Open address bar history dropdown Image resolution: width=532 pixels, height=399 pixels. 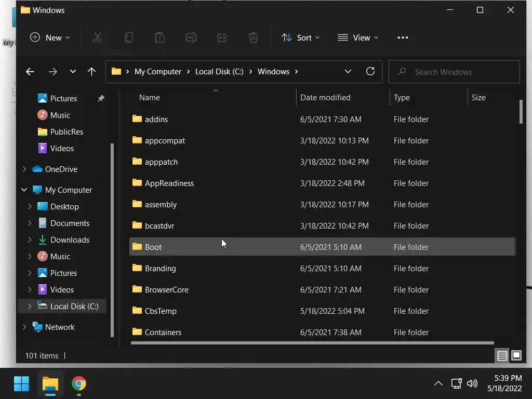[x=348, y=71]
